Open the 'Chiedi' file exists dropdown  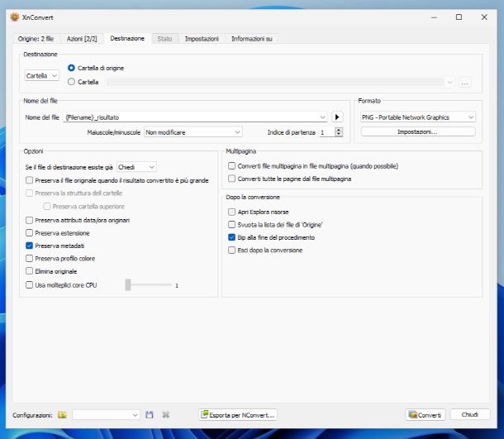pos(136,167)
